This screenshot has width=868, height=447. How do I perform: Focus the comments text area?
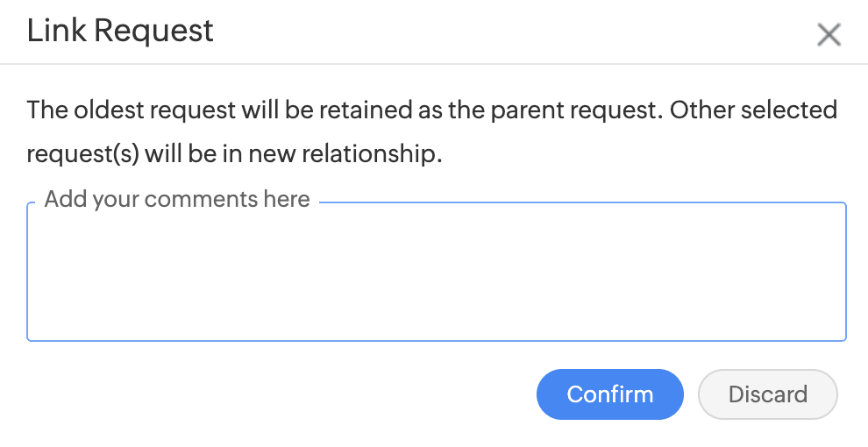point(436,276)
